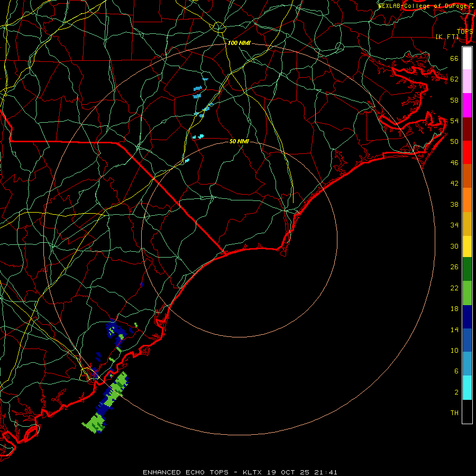Image resolution: width=476 pixels, height=476 pixels.
Task: Click the "[K FT]" units label
Action: point(447,37)
